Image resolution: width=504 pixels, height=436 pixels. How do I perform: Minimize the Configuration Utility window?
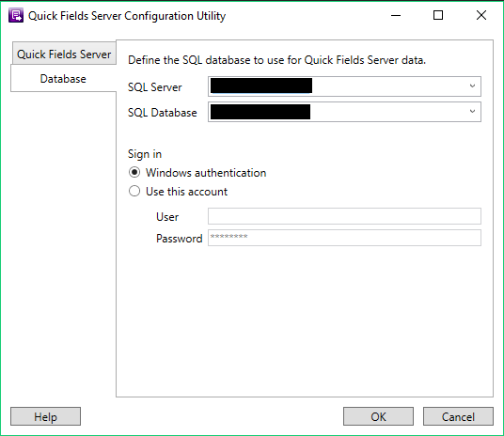click(x=396, y=15)
